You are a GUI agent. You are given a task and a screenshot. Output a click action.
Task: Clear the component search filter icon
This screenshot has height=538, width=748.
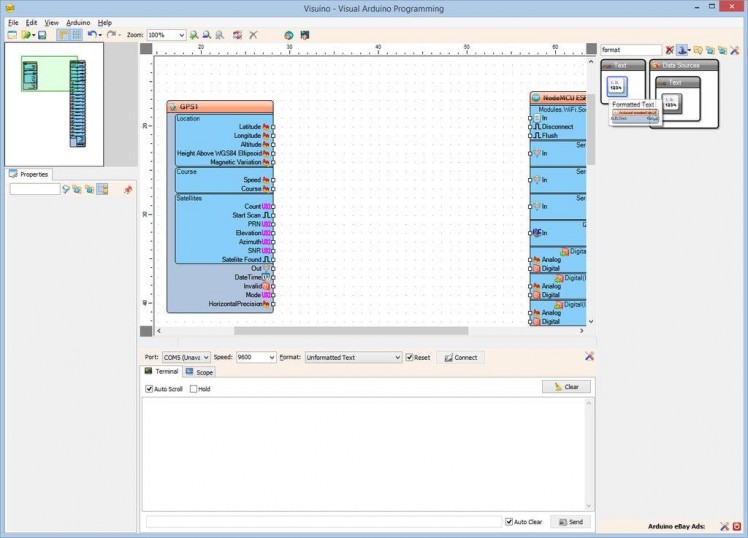pyautogui.click(x=670, y=49)
